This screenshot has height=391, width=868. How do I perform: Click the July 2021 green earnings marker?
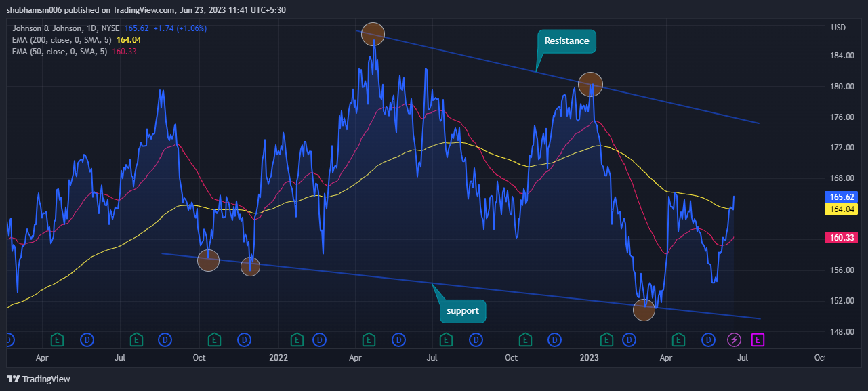click(136, 339)
